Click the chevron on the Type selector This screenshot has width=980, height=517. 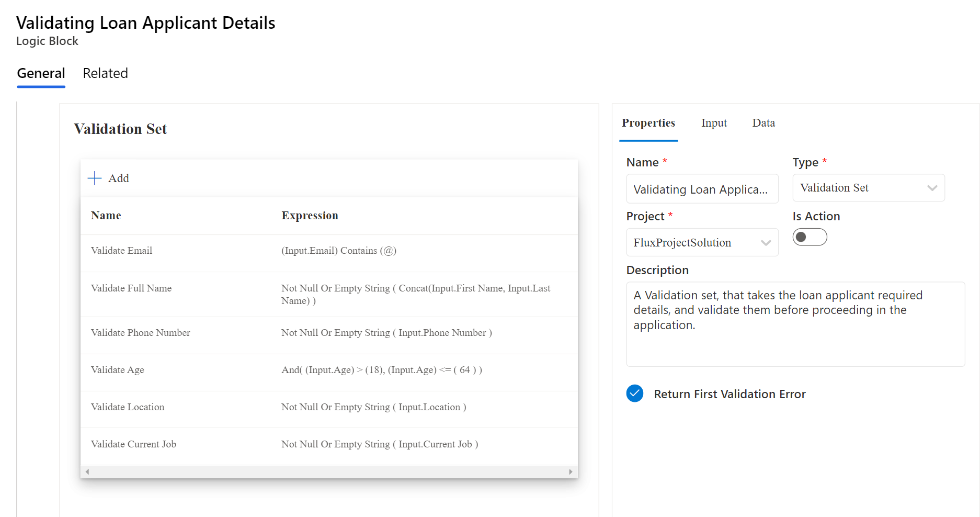(933, 188)
